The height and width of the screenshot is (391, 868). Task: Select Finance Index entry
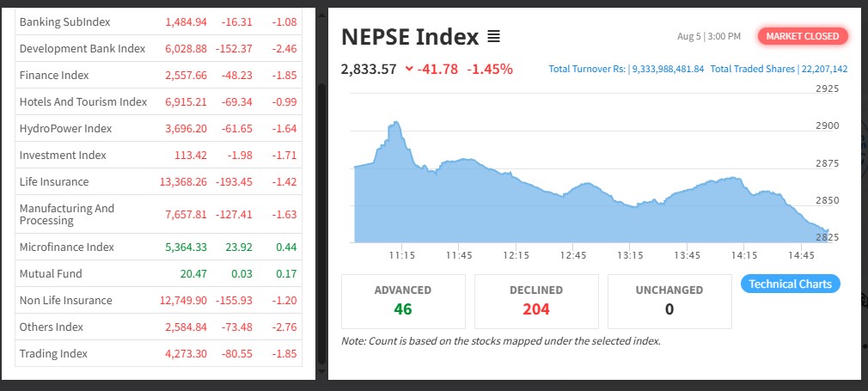[x=54, y=75]
